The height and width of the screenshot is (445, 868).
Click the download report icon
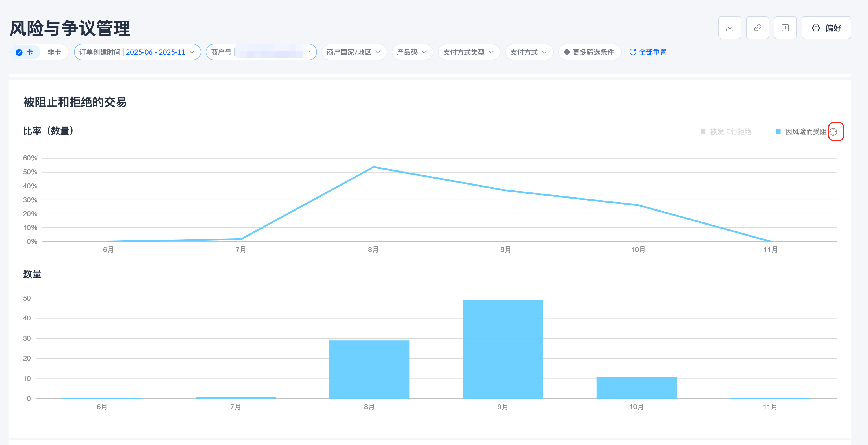click(x=730, y=28)
